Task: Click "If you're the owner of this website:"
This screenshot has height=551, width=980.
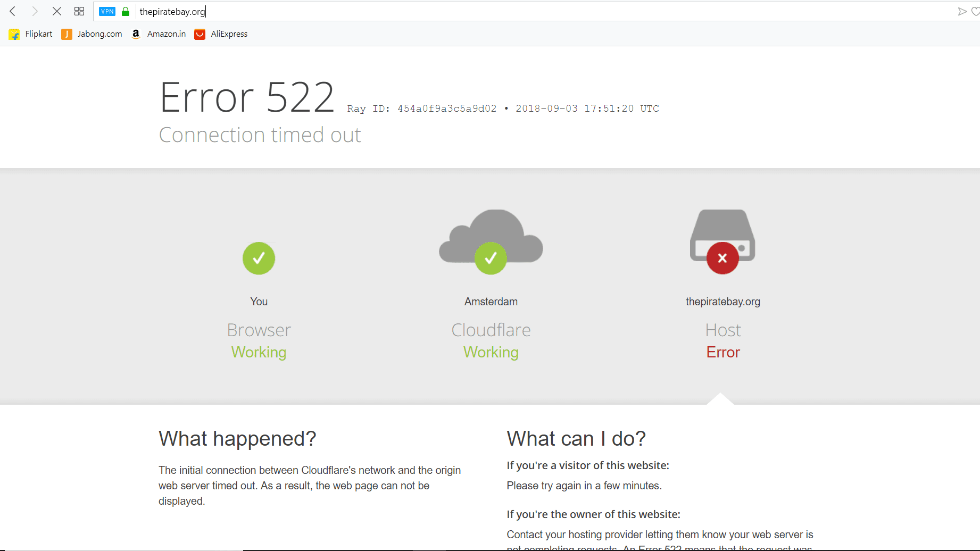Action: click(593, 514)
